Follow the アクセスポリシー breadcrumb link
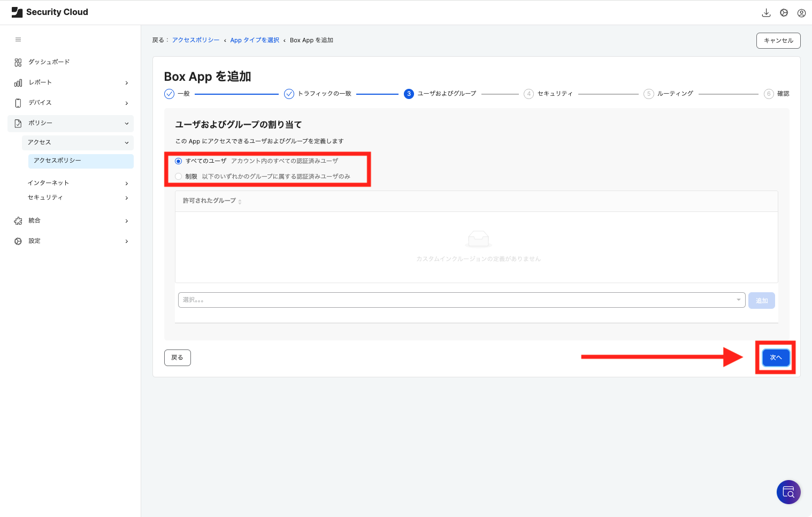 click(x=196, y=40)
